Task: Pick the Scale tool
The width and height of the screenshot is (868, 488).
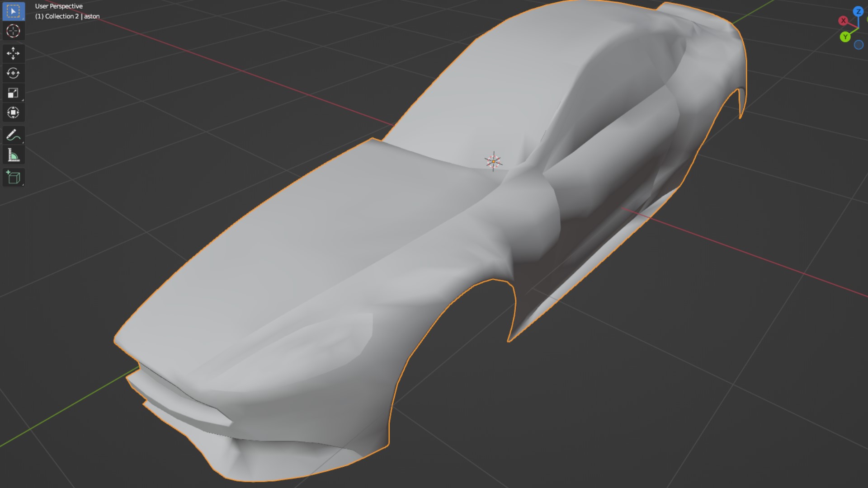Action: pyautogui.click(x=13, y=93)
